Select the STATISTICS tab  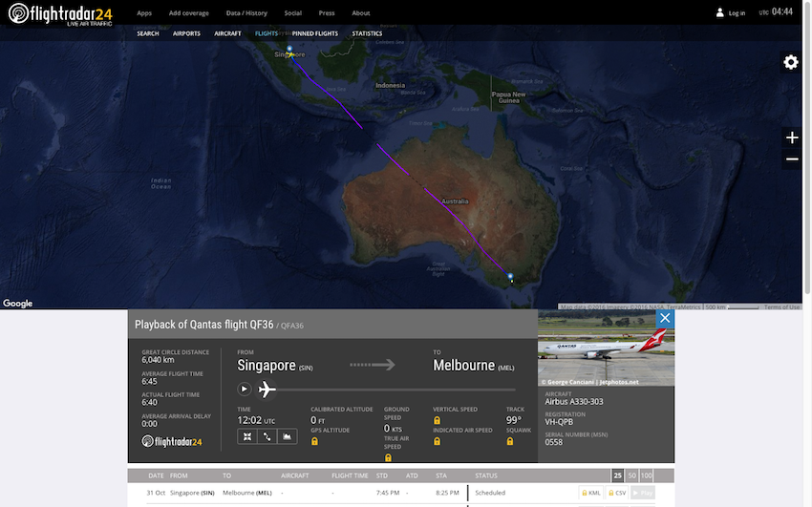click(x=367, y=33)
